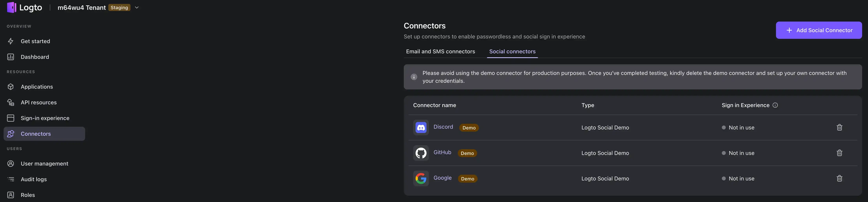The image size is (868, 202).
Task: Open Sign-in experience page
Action: click(45, 118)
